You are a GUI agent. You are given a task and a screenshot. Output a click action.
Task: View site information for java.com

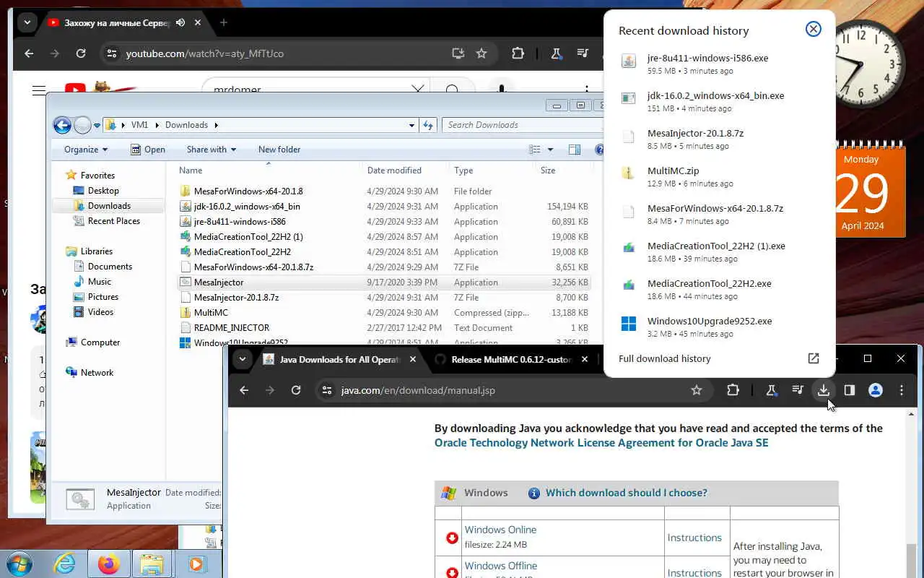coord(327,390)
